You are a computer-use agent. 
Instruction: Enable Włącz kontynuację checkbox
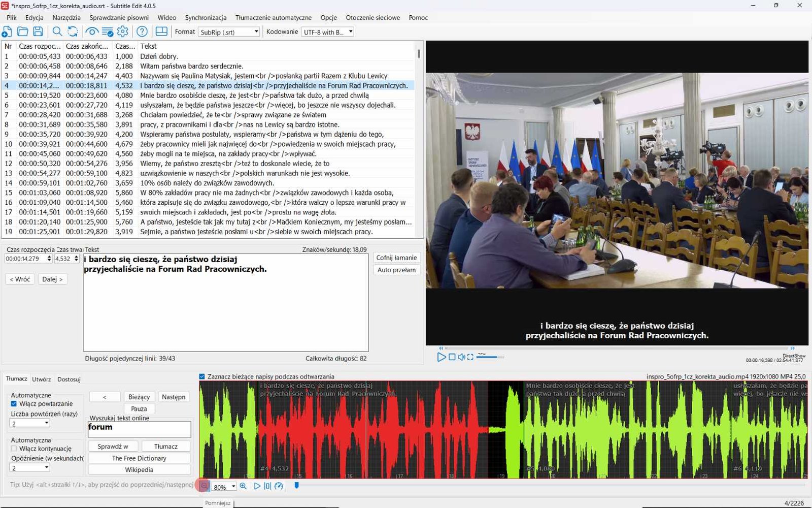point(14,449)
